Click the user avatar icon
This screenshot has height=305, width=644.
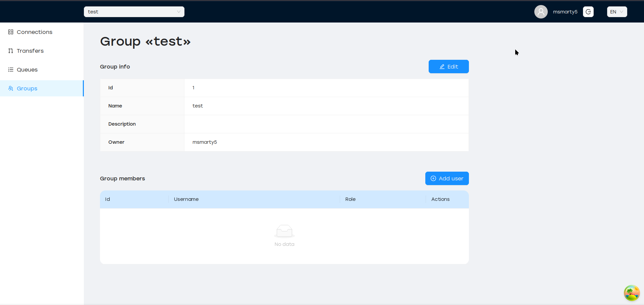coord(541,12)
